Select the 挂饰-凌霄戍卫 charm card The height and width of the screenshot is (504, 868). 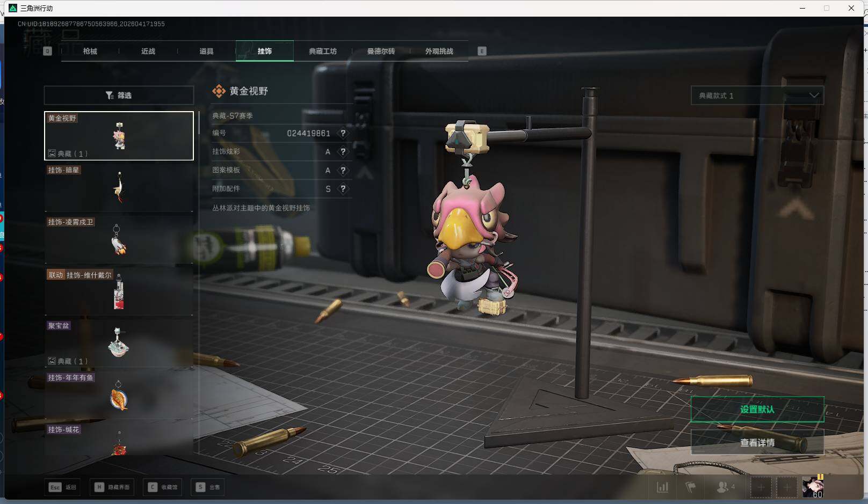[x=119, y=239]
